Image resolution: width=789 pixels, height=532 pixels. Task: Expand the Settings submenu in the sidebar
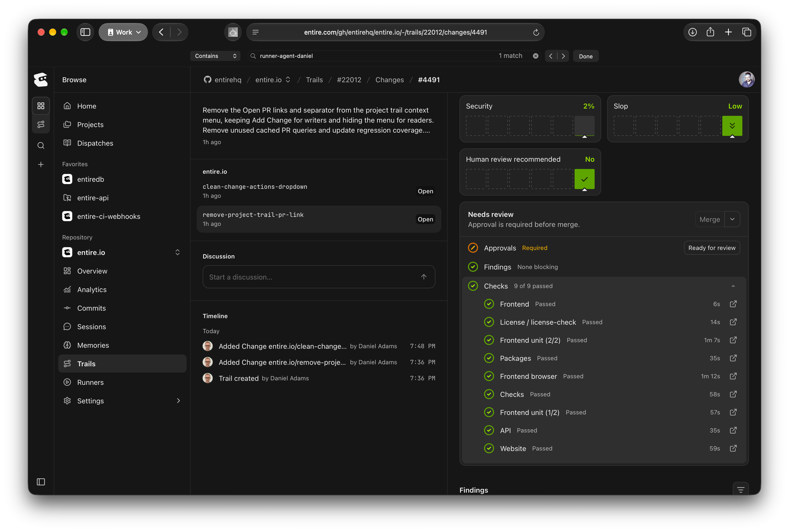click(x=178, y=401)
